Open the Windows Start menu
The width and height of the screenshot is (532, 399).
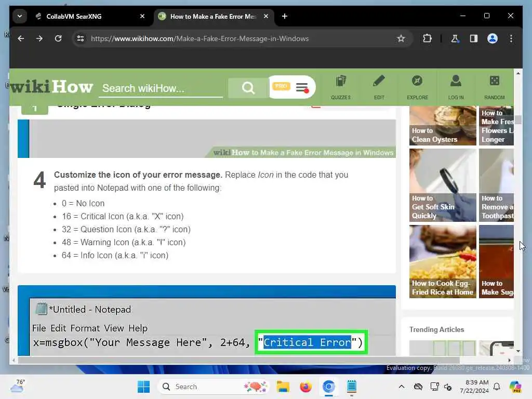(x=143, y=387)
